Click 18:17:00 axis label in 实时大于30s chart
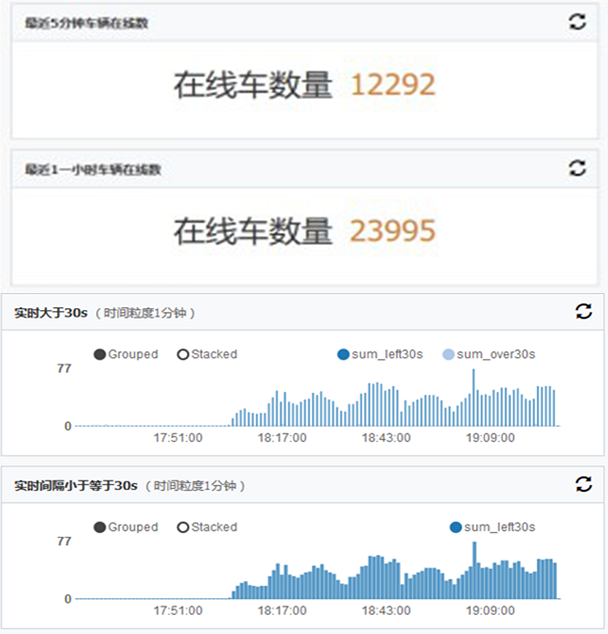The height and width of the screenshot is (634, 608). click(x=282, y=437)
